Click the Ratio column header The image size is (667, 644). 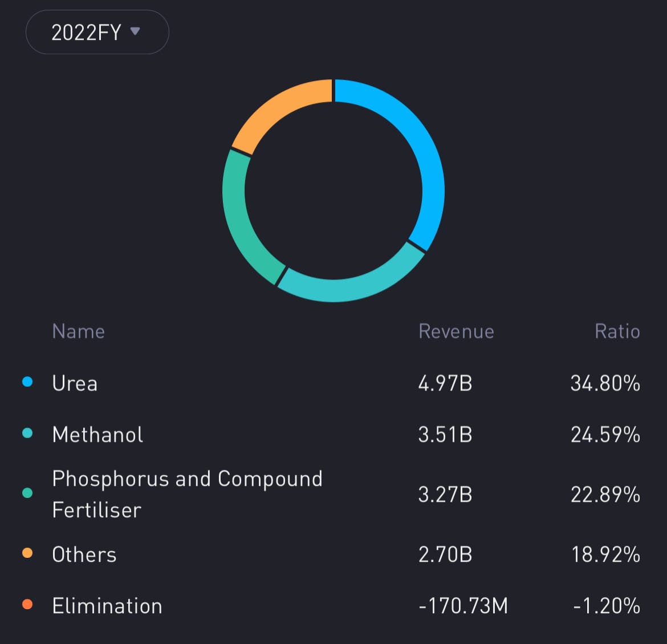617,331
